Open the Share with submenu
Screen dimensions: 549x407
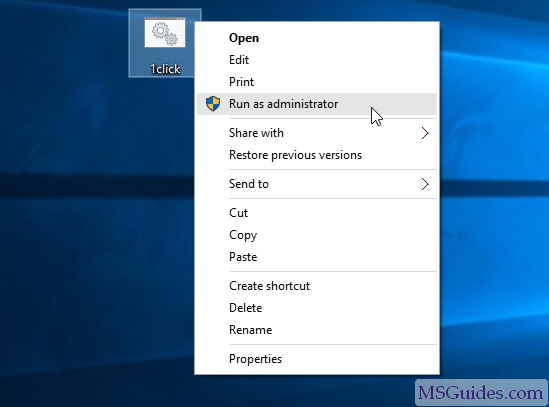[x=317, y=133]
